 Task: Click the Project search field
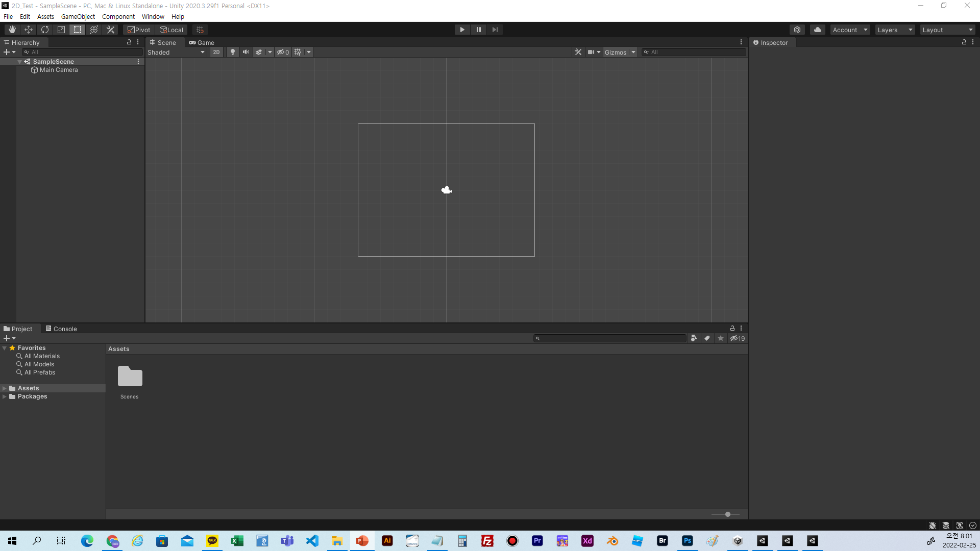610,338
